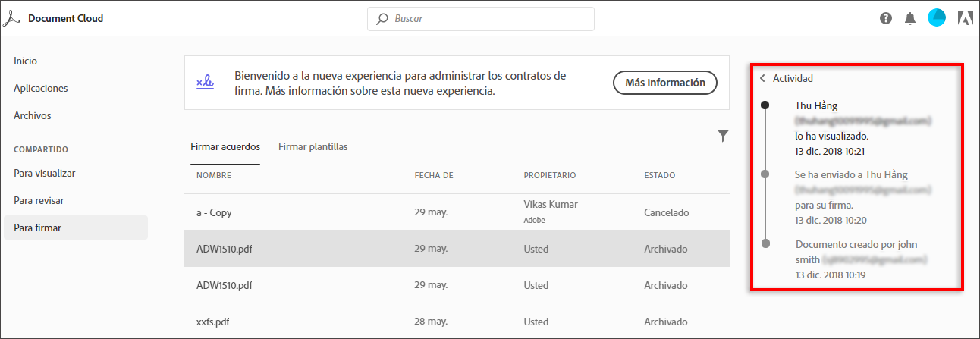This screenshot has height=339, width=980.
Task: Open the notifications bell icon
Action: (x=910, y=19)
